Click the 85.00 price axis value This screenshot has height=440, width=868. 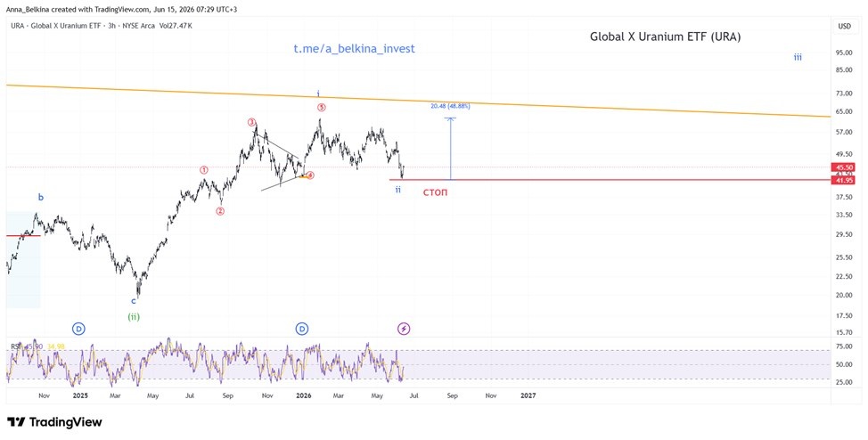[844, 69]
